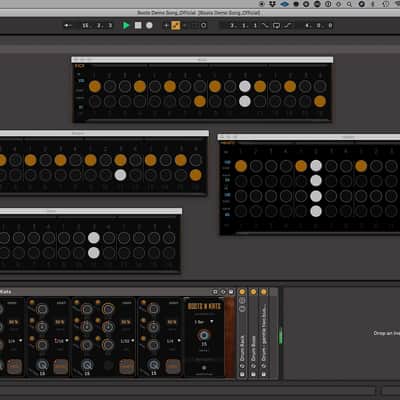Toggle lit step 8 in top window's second row
400x400 pixels.
200,101
